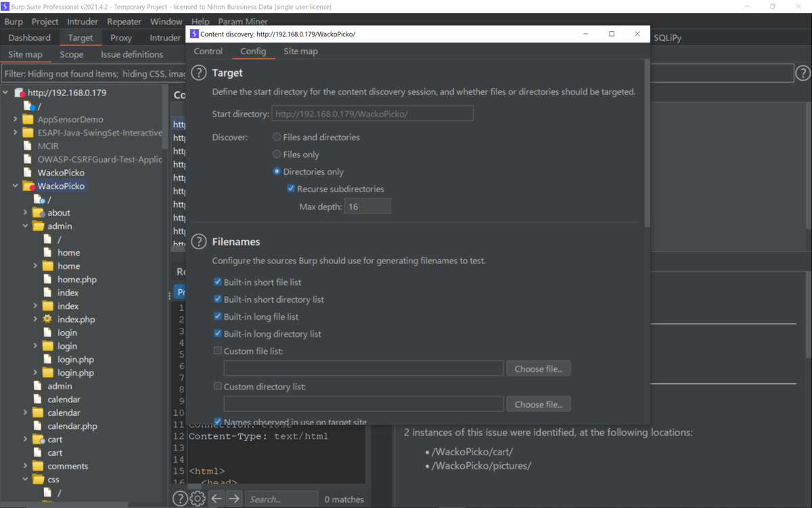Click the MCIR file icon

tap(28, 146)
